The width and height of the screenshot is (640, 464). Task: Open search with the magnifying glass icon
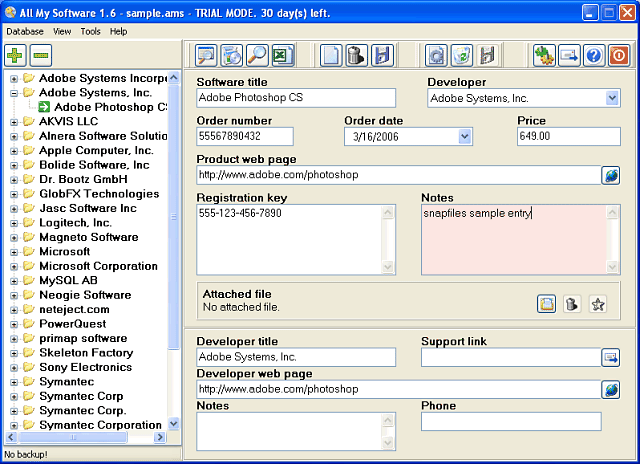[x=257, y=55]
